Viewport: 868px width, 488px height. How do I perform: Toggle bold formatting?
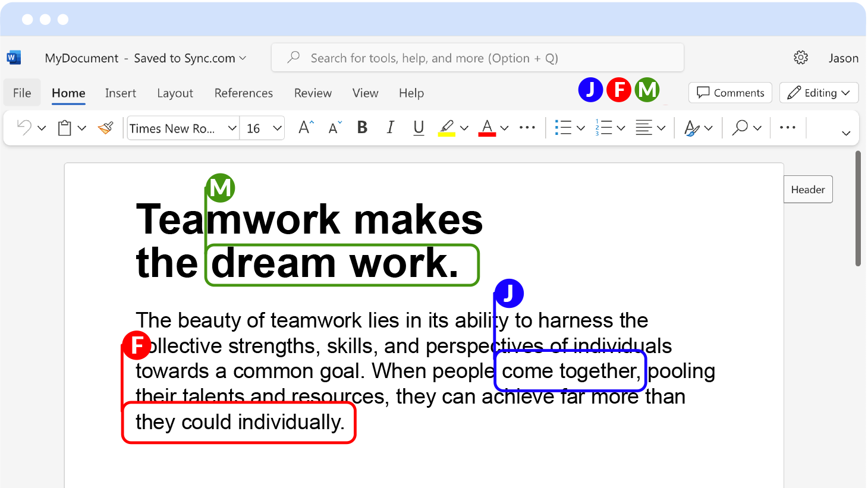(361, 127)
